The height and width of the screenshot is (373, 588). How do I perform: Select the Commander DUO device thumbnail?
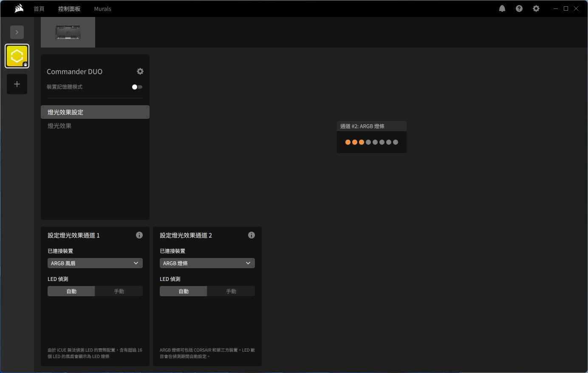[x=68, y=32]
